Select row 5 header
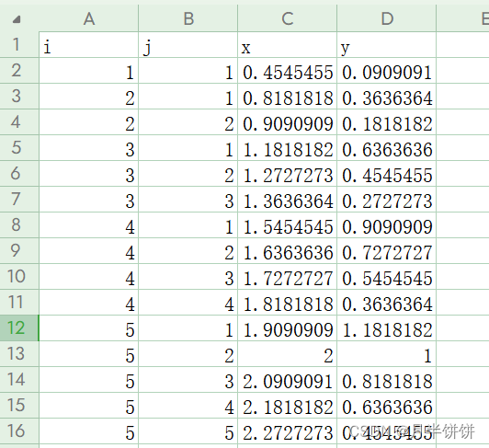The height and width of the screenshot is (448, 489). click(x=19, y=148)
